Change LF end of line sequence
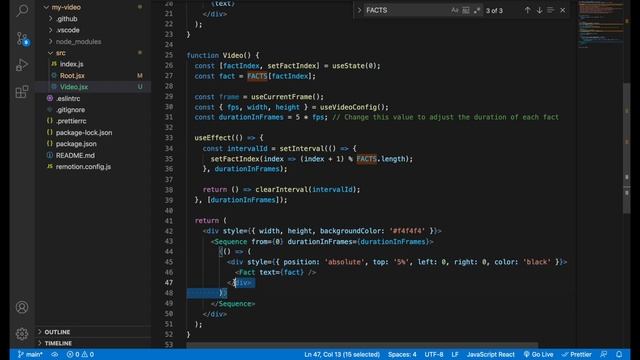The image size is (640, 360). coord(455,354)
